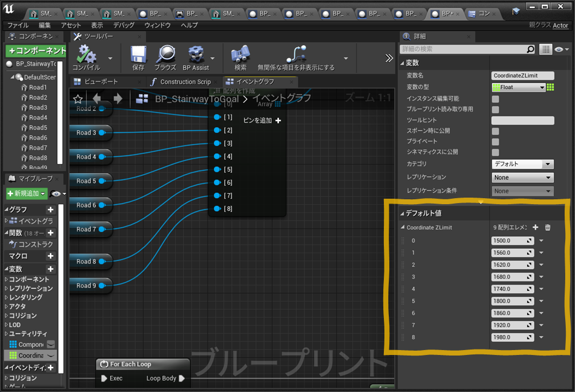Toggle blueprint read only (ブループリント読み取り専用) checkbox

[x=496, y=109]
